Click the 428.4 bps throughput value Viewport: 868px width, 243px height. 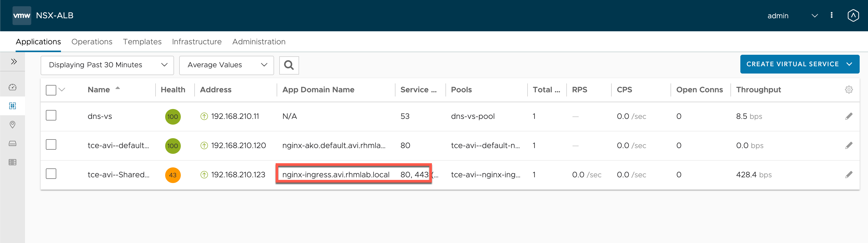(x=754, y=175)
